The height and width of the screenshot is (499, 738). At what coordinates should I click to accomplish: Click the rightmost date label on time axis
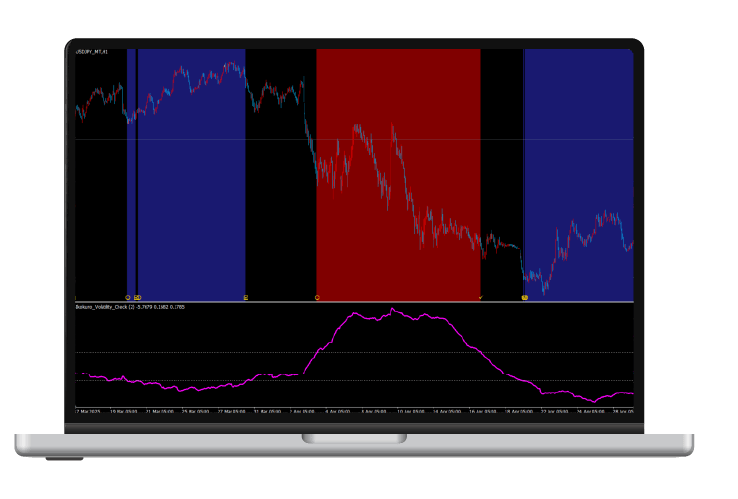(622, 410)
